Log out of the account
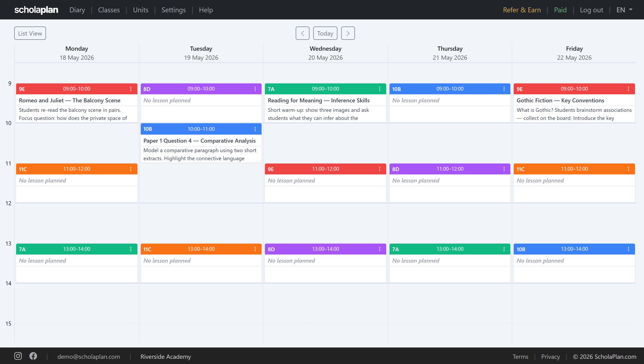The width and height of the screenshot is (644, 364). click(591, 10)
